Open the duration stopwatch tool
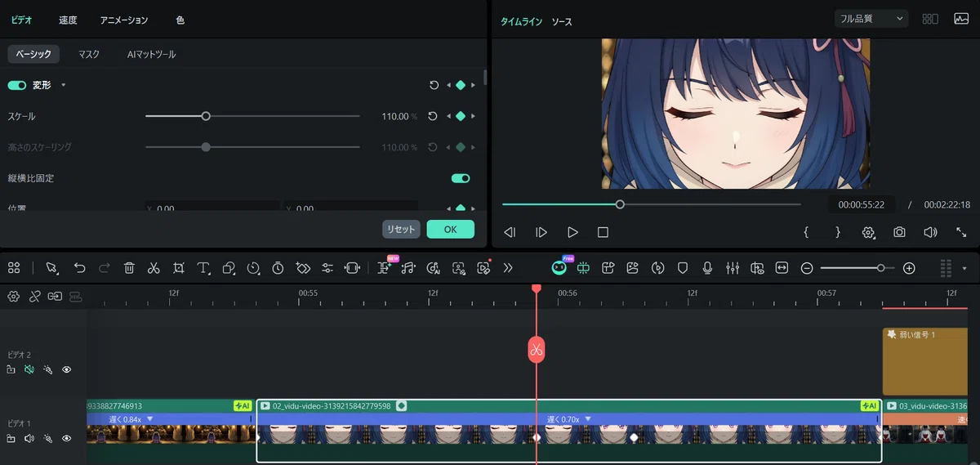 (x=278, y=267)
